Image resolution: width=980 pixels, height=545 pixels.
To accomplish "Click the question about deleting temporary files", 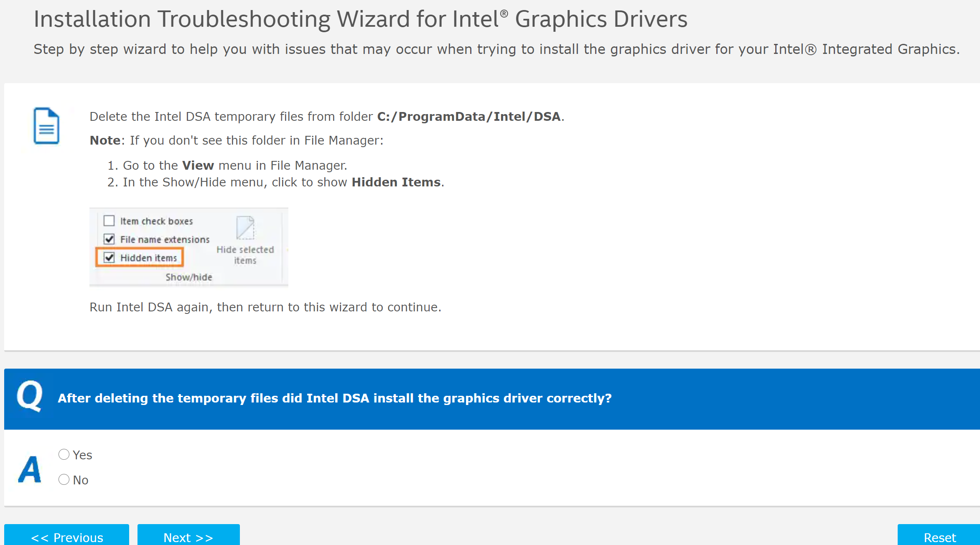I will point(334,398).
